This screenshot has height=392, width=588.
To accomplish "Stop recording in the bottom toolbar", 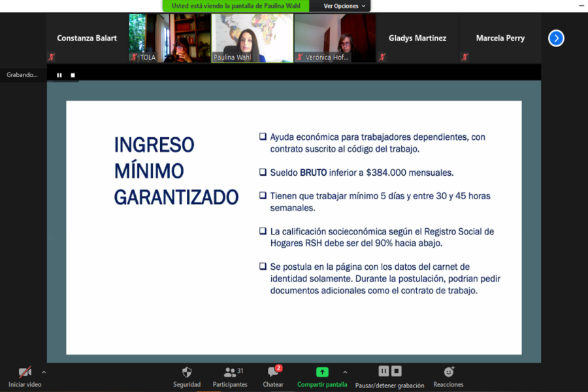I will [x=397, y=371].
